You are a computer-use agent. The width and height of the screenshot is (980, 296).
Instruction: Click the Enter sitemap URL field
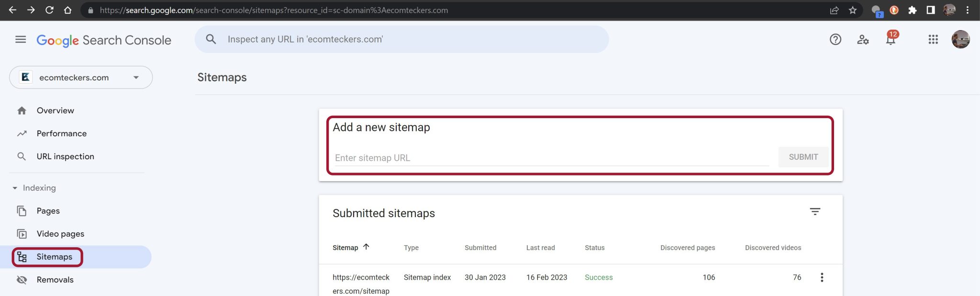[551, 158]
